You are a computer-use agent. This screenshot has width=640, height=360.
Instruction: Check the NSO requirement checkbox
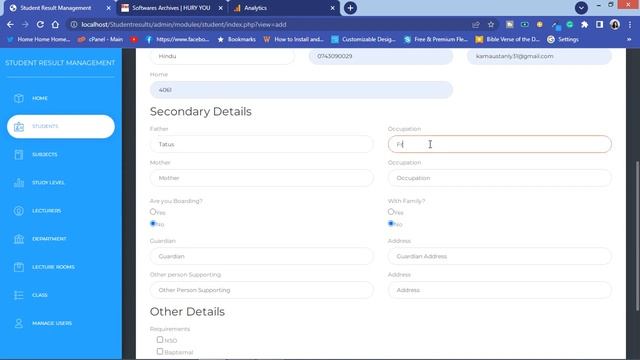tap(160, 340)
